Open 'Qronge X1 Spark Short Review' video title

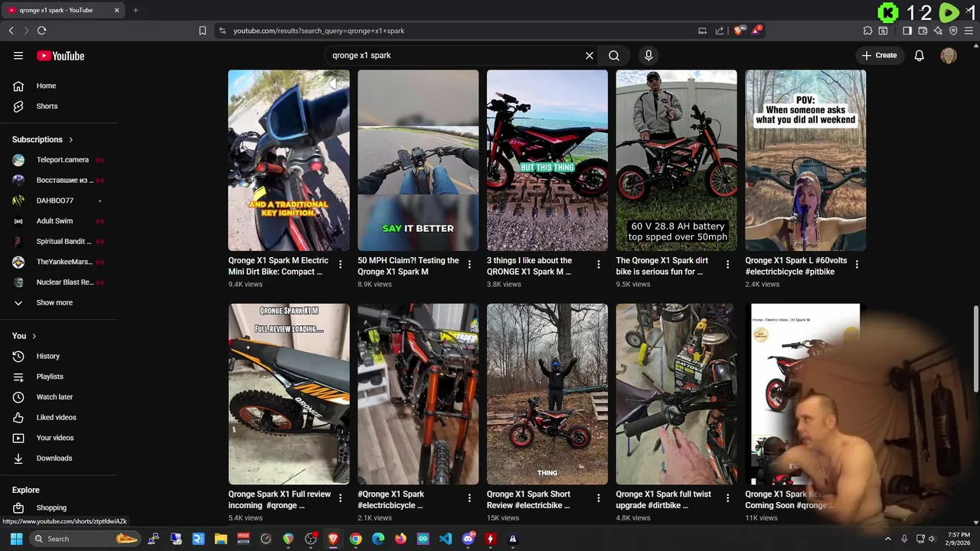(x=530, y=500)
